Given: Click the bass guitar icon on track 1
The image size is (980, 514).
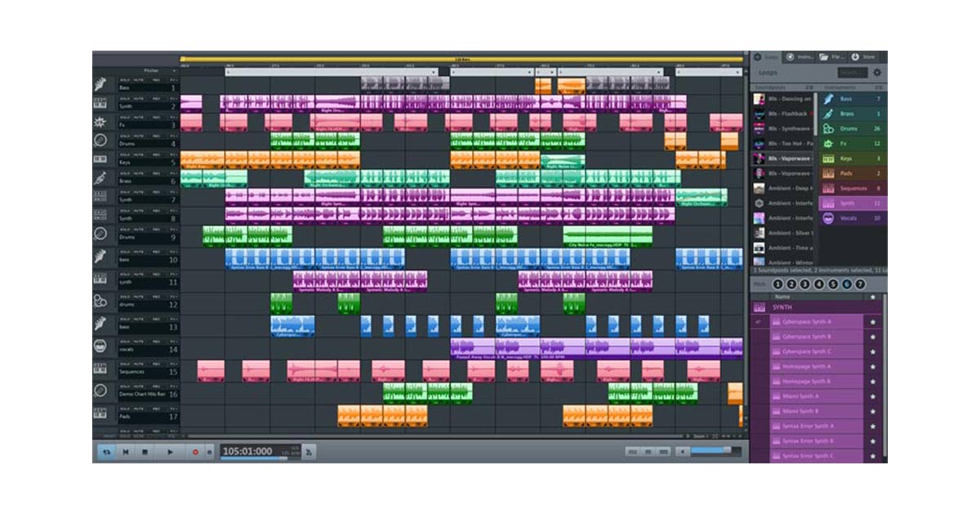Looking at the screenshot, I should 100,85.
